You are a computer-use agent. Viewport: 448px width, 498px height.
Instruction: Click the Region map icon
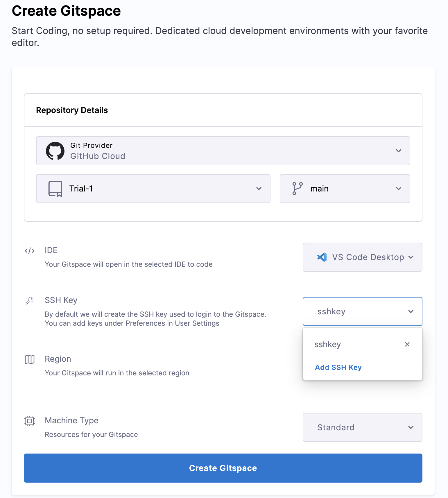click(30, 359)
